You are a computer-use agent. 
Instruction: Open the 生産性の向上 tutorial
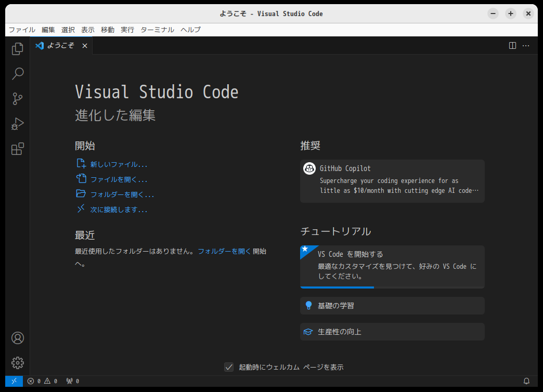[392, 332]
